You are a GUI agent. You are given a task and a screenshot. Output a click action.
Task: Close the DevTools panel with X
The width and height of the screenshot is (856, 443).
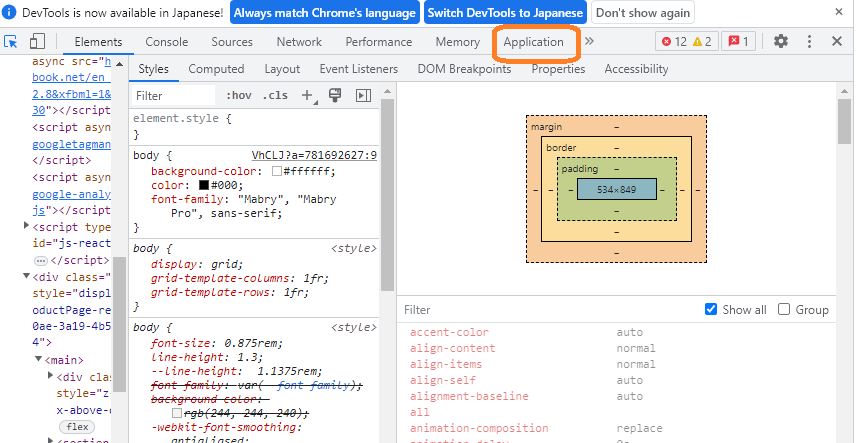[x=837, y=42]
